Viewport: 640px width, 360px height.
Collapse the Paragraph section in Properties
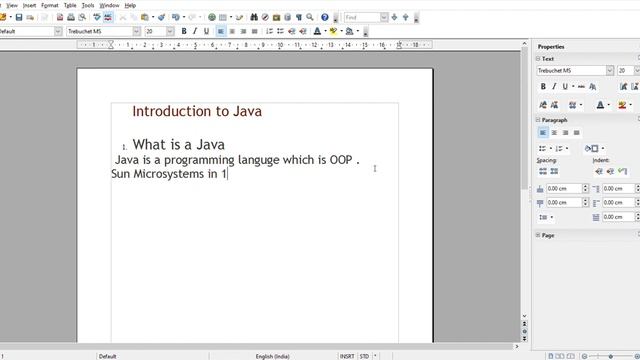coord(538,120)
